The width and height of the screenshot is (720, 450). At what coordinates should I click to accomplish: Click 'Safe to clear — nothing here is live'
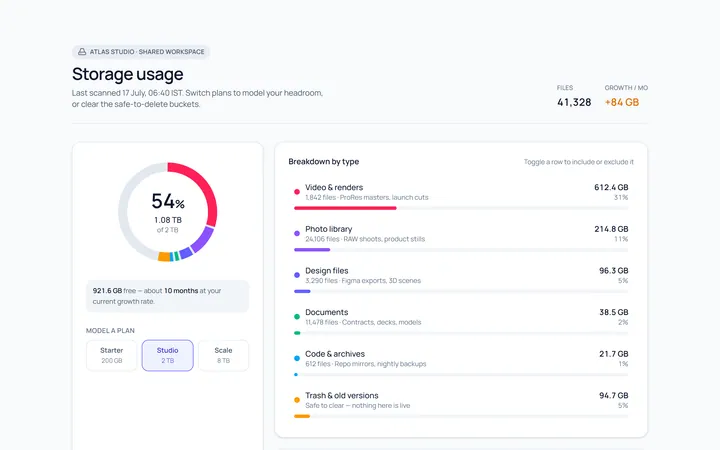[358, 406]
